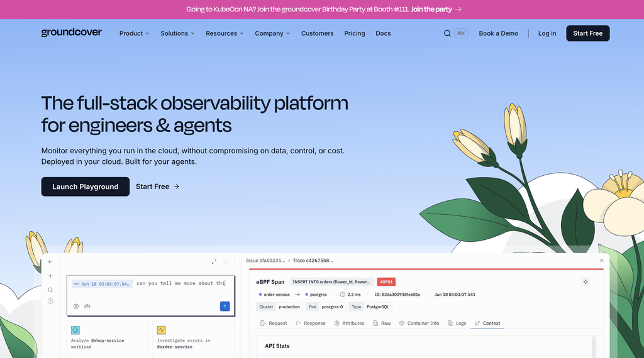Click the toolbox icon in prompt box
Screen dimensions: 644x358
click(x=87, y=306)
